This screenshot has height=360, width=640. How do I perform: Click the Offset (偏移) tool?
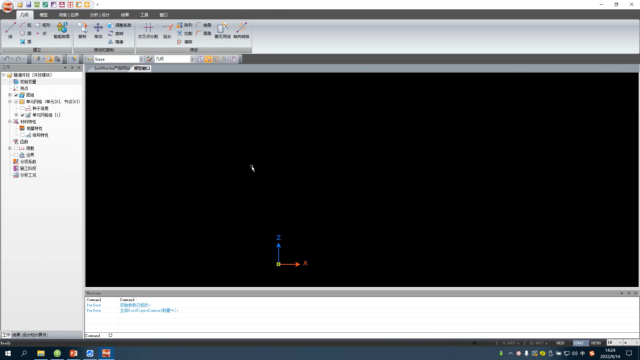pos(184,42)
